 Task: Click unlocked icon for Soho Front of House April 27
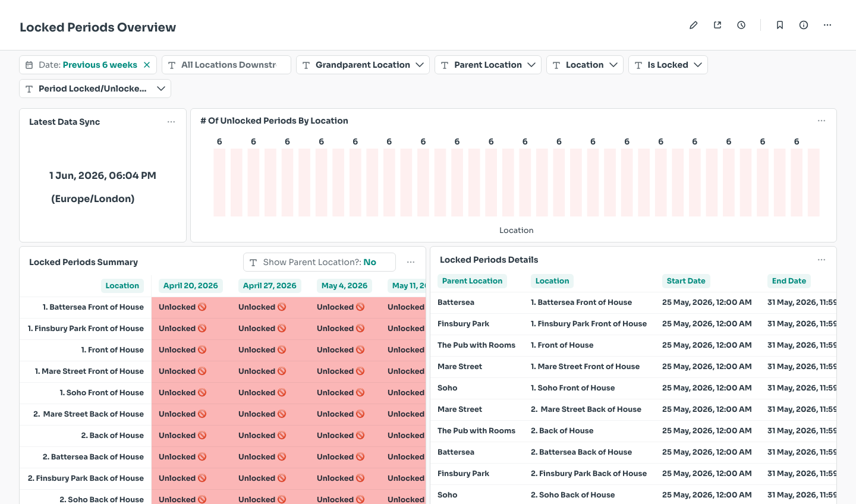[282, 393]
